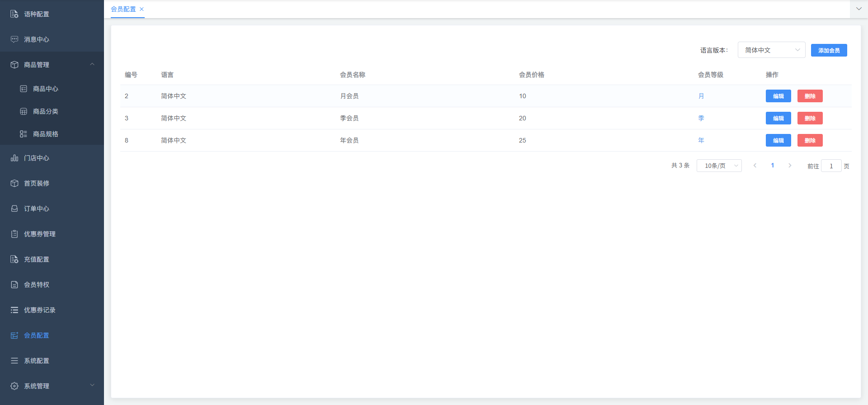Open the 语言版本 language dropdown
The height and width of the screenshot is (405, 868).
(x=771, y=50)
